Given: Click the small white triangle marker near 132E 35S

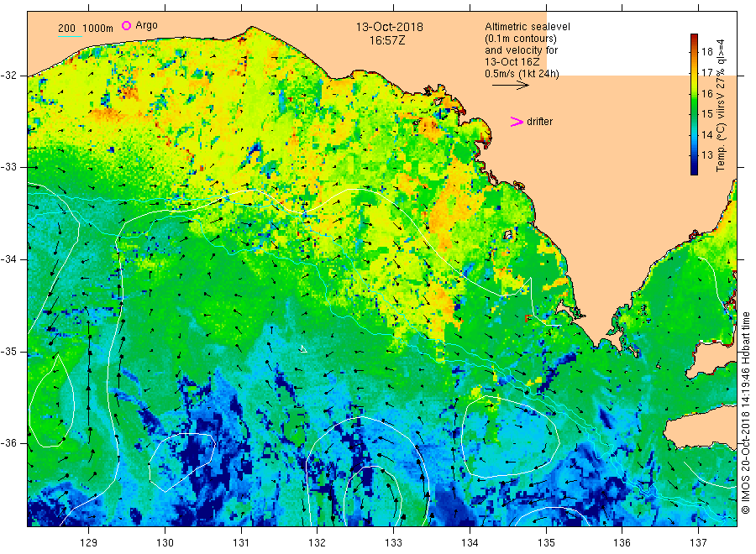Looking at the screenshot, I should click(x=303, y=349).
